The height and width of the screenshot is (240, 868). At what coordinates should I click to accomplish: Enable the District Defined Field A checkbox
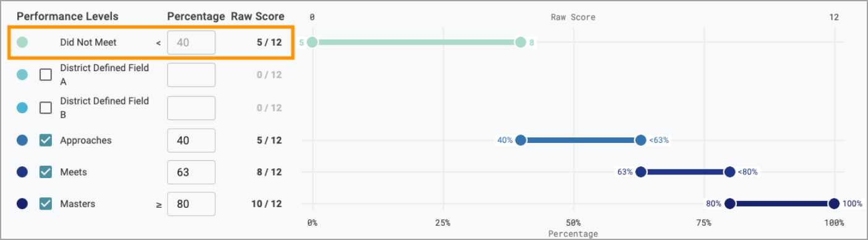click(46, 75)
